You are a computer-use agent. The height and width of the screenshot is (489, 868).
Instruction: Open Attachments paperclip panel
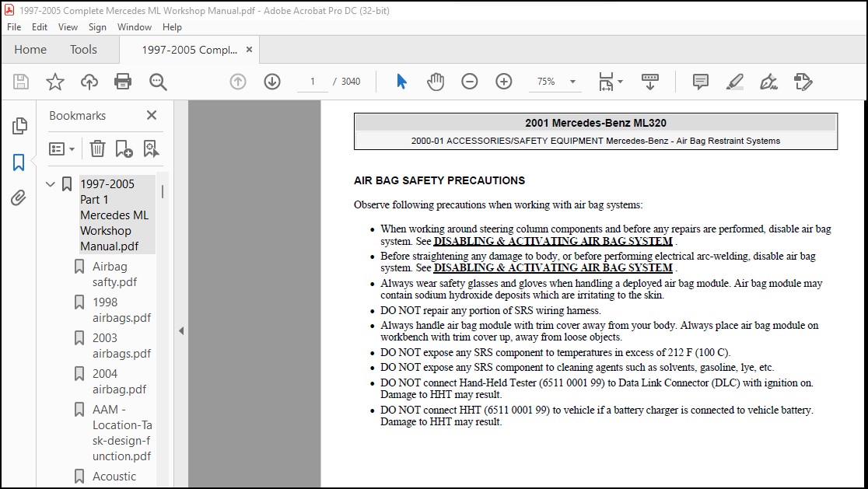pyautogui.click(x=18, y=198)
